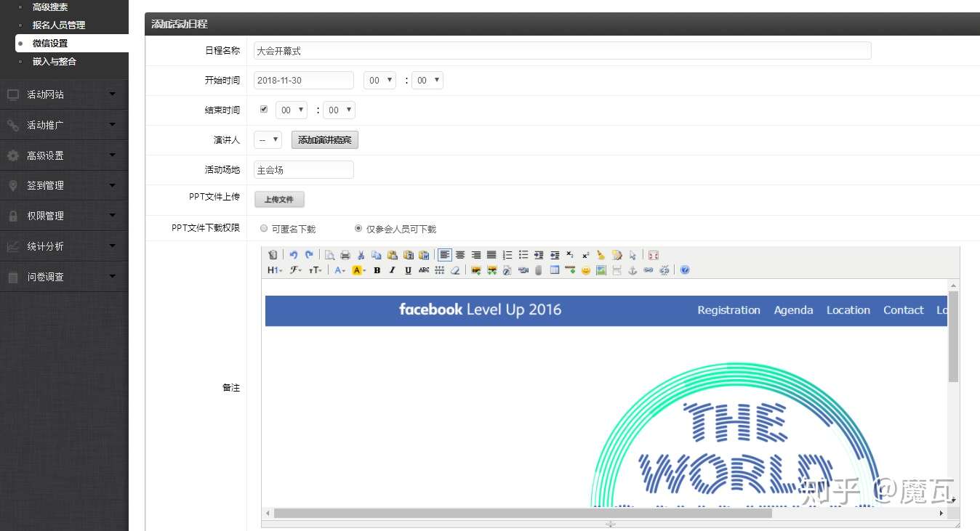
Task: Open preview from the editor toolbar
Action: (x=329, y=255)
